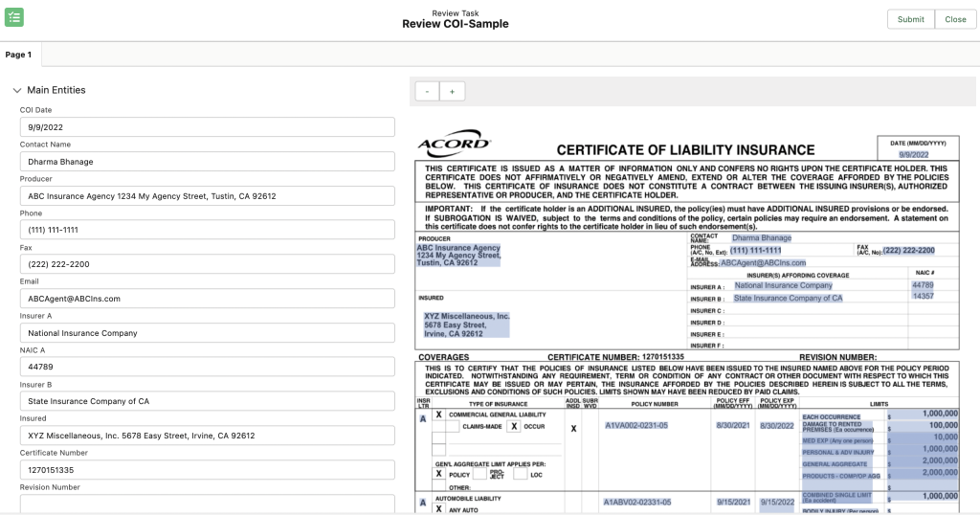980x515 pixels.
Task: Click the Commercial General Liability checkbox
Action: tap(438, 414)
